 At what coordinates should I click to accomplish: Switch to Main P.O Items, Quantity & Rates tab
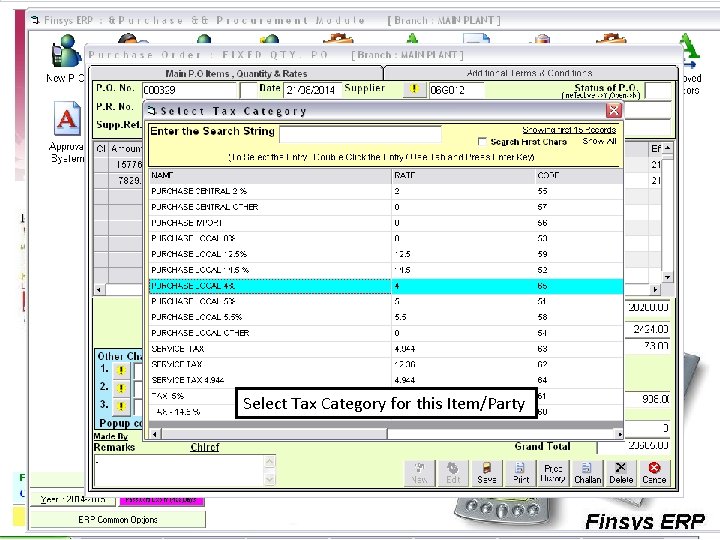coord(236,73)
